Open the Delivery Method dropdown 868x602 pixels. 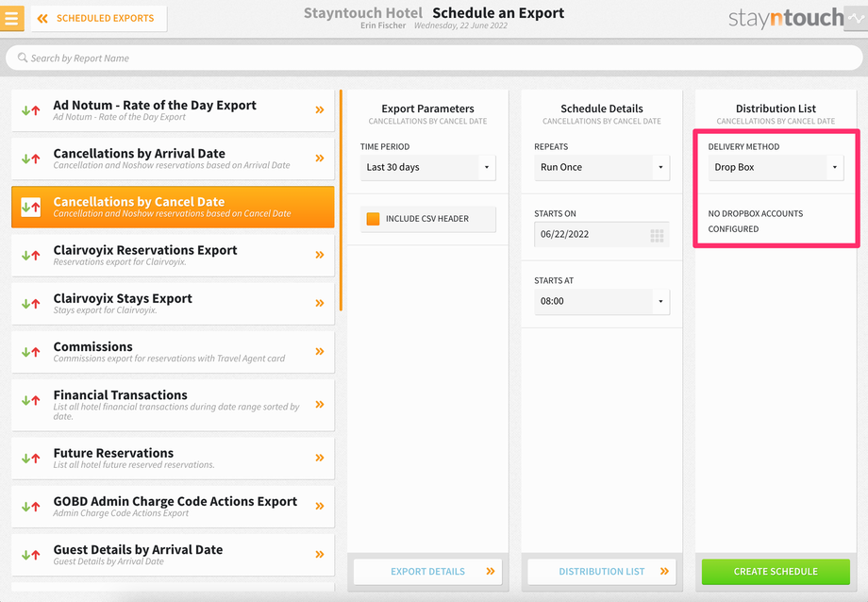[x=776, y=167]
